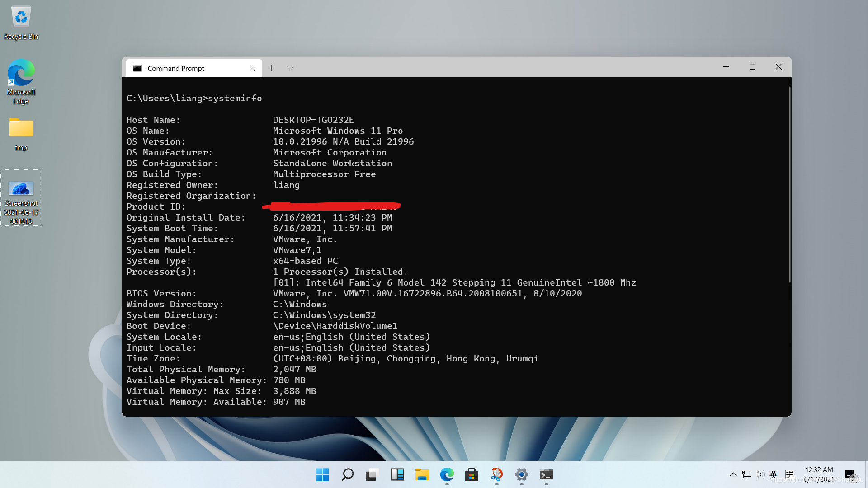Click the Terminal taskbar icon

pos(546,475)
